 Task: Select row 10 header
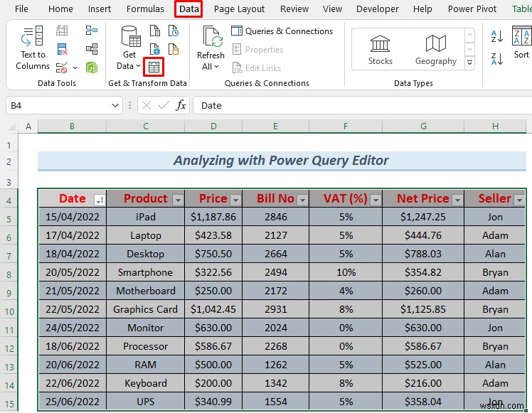(x=9, y=311)
